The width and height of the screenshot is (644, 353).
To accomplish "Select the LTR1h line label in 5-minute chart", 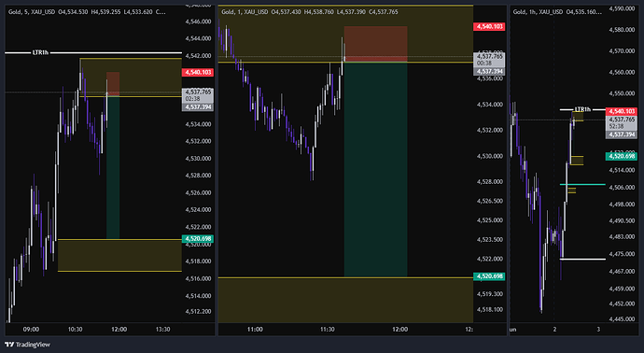I will click(41, 52).
